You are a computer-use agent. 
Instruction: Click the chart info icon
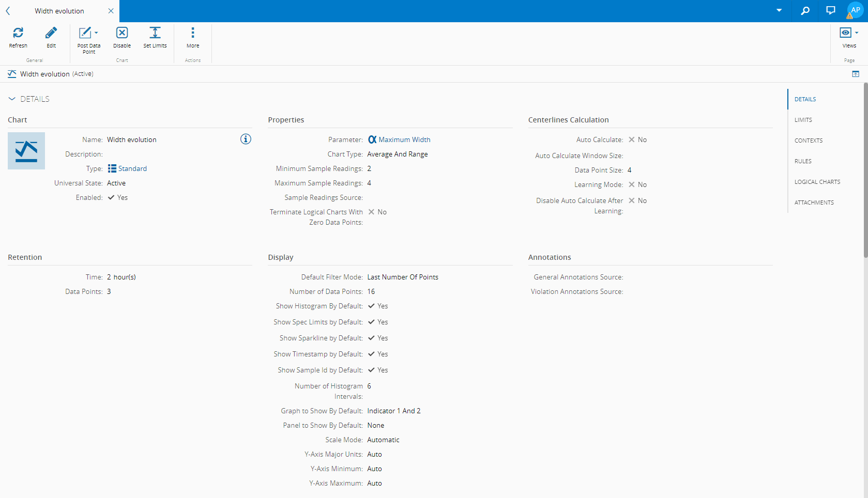coord(246,139)
